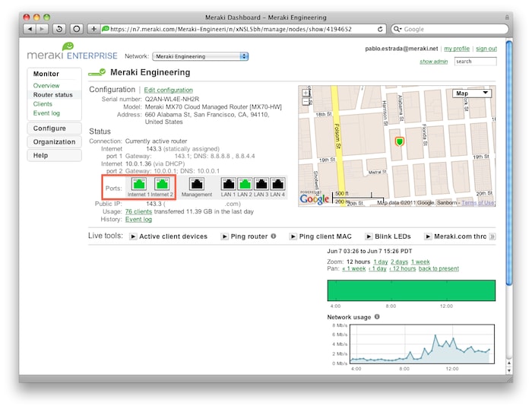Viewport: 532px width, 409px height.
Task: Click the Internet 2 port icon
Action: 162,184
